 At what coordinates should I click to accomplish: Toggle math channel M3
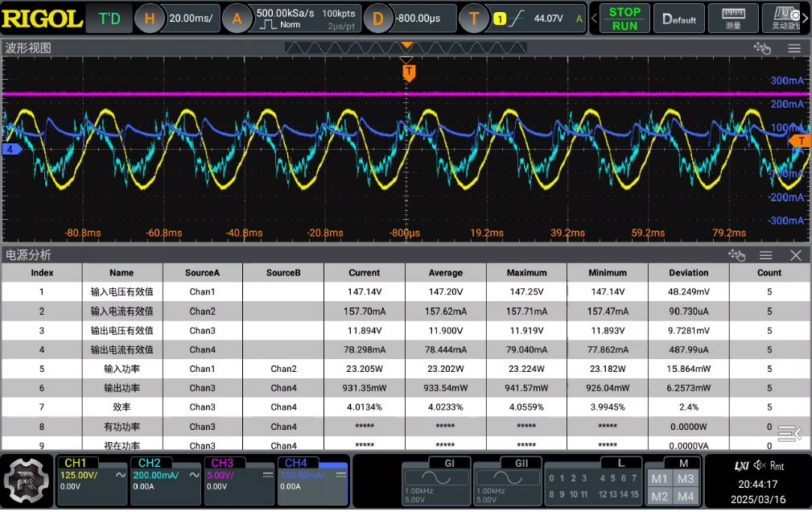pos(685,479)
